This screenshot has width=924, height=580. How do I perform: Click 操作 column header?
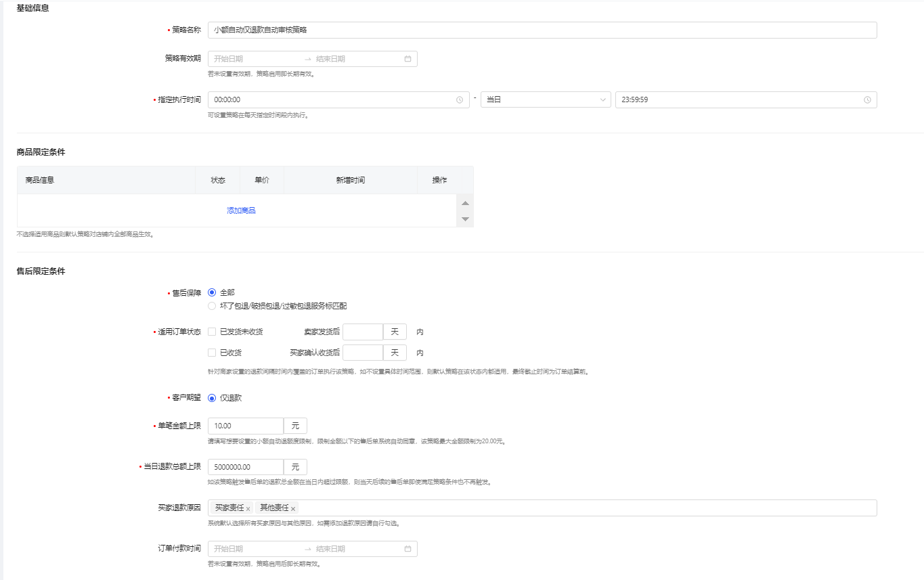pyautogui.click(x=439, y=180)
